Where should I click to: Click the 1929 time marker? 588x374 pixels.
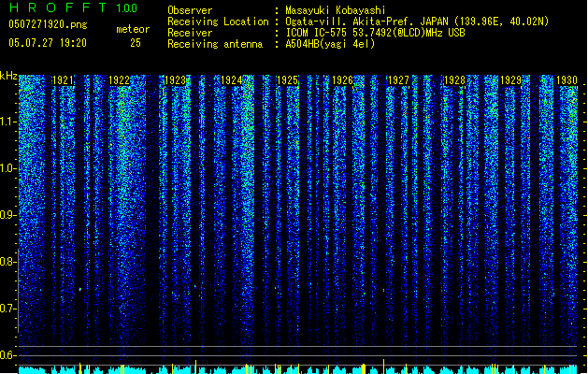[x=510, y=80]
